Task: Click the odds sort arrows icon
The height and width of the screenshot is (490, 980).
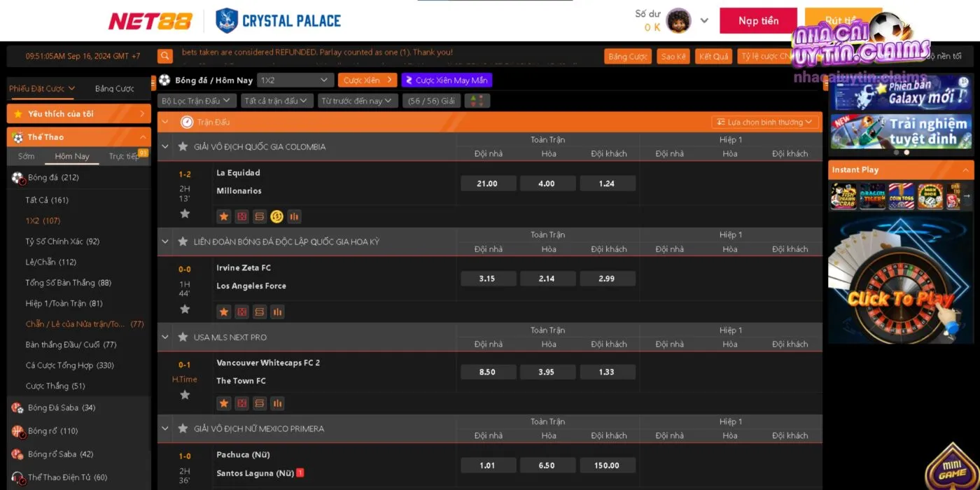Action: coord(477,101)
